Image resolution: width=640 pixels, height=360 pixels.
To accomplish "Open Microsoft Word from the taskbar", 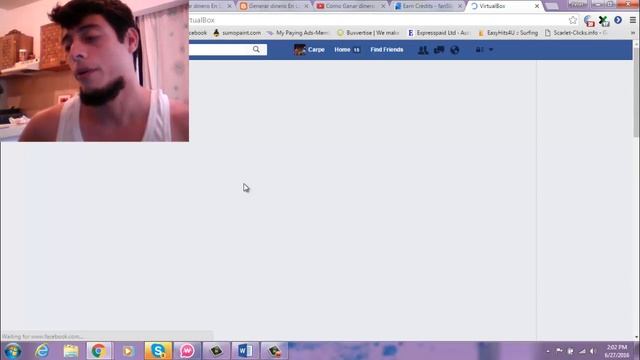I will [x=245, y=351].
